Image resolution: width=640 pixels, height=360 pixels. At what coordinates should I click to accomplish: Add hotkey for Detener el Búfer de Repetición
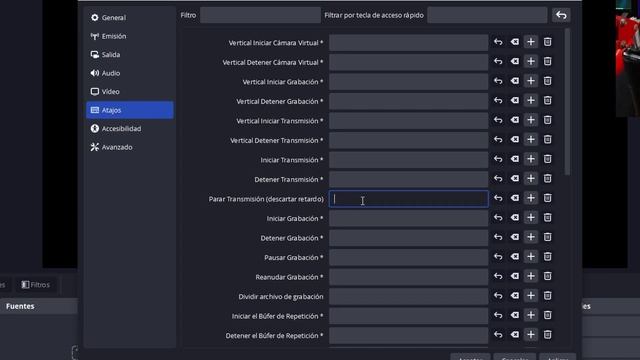(x=531, y=335)
